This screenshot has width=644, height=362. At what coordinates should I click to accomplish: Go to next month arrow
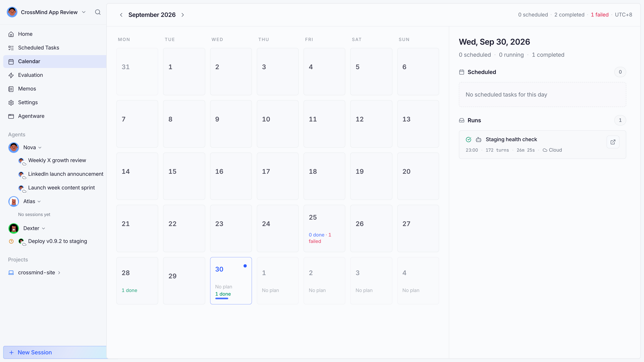tap(183, 15)
